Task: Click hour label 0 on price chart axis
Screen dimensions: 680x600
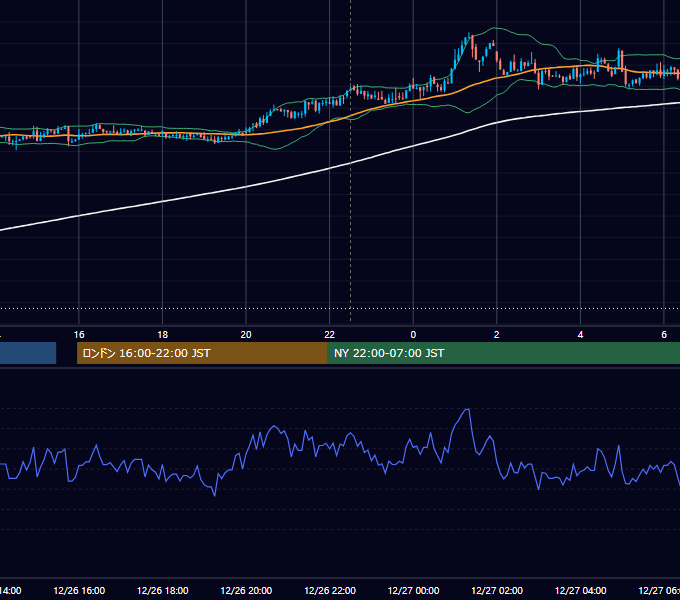Action: [x=413, y=335]
